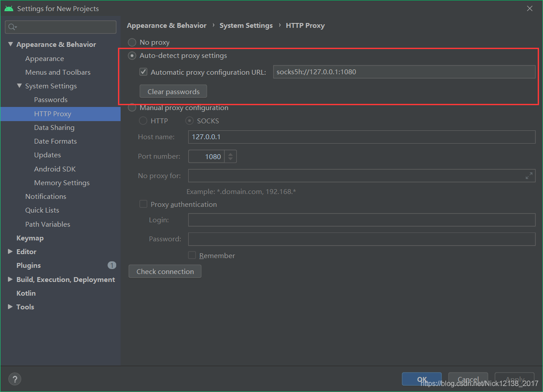The height and width of the screenshot is (392, 543).
Task: Open the Appearance & Behavior breadcrumb
Action: coord(167,25)
